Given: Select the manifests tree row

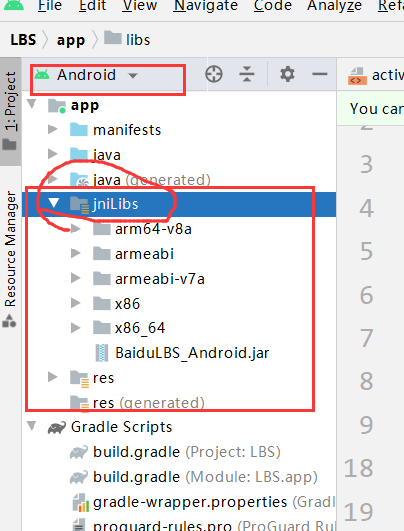Looking at the screenshot, I should tap(179, 129).
